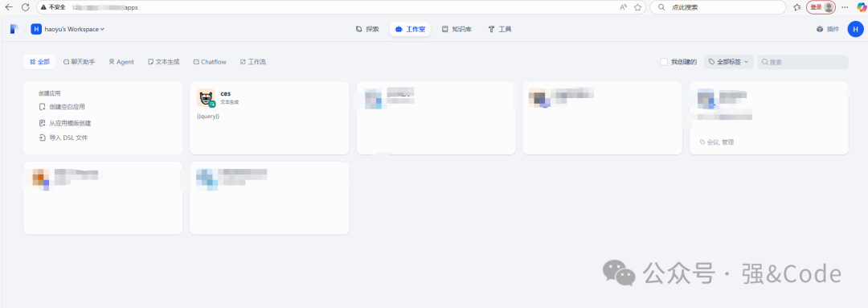Click the 创建应用 heading text

coord(49,93)
